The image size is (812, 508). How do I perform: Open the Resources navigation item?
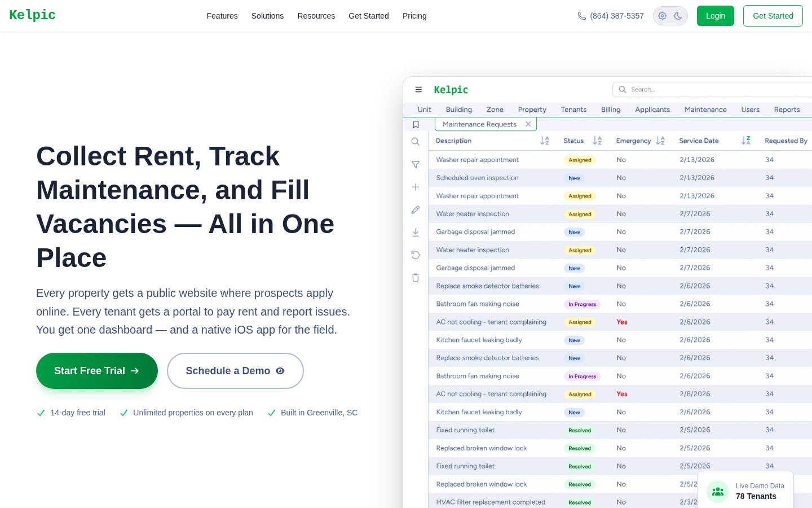tap(316, 16)
